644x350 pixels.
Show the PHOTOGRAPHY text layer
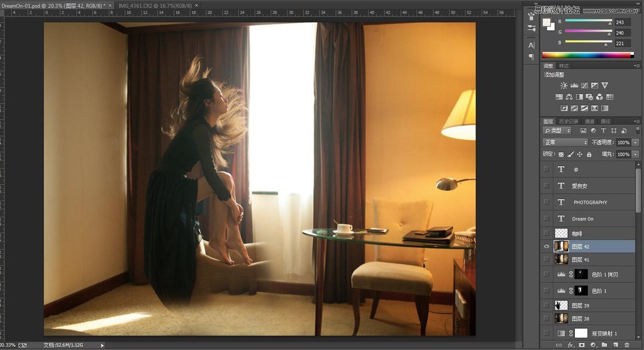547,202
